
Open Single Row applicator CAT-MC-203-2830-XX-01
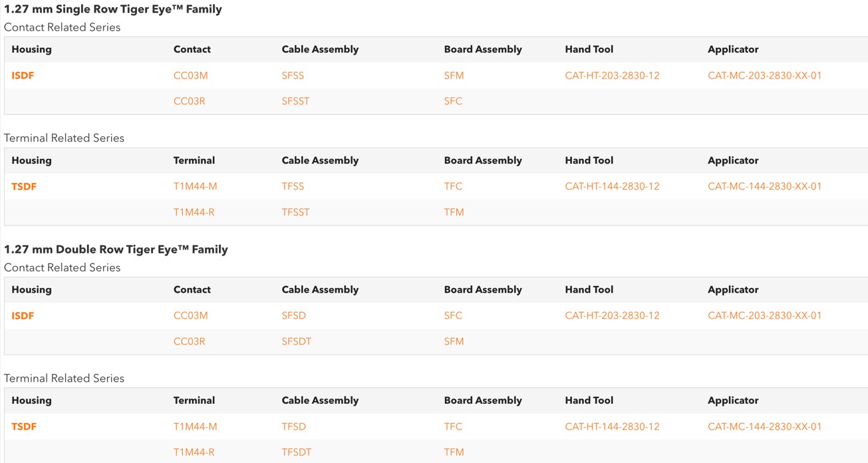click(765, 76)
